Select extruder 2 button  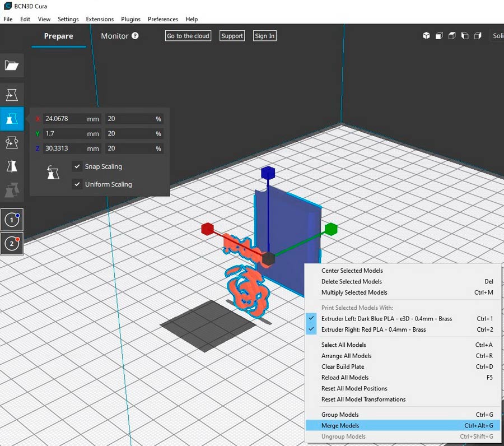(12, 244)
